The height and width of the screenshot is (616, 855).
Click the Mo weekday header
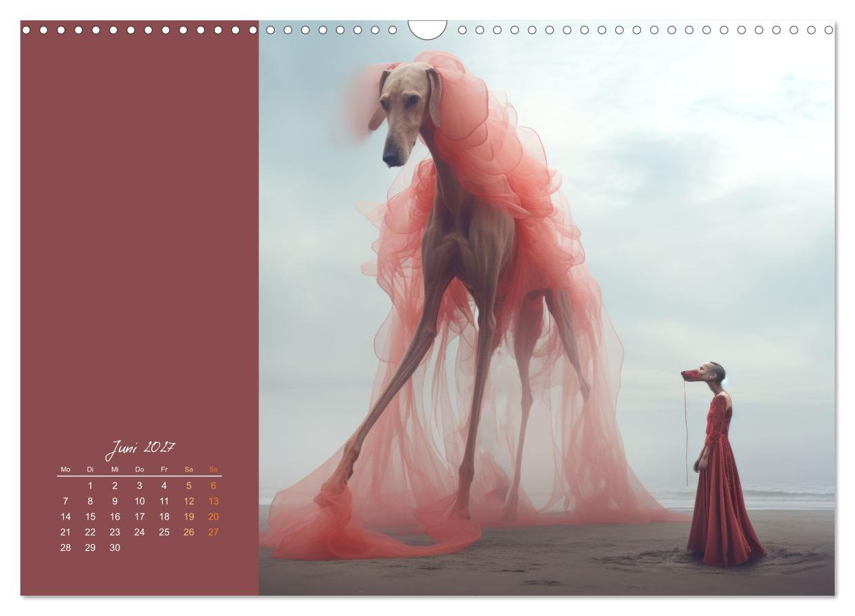pos(66,469)
